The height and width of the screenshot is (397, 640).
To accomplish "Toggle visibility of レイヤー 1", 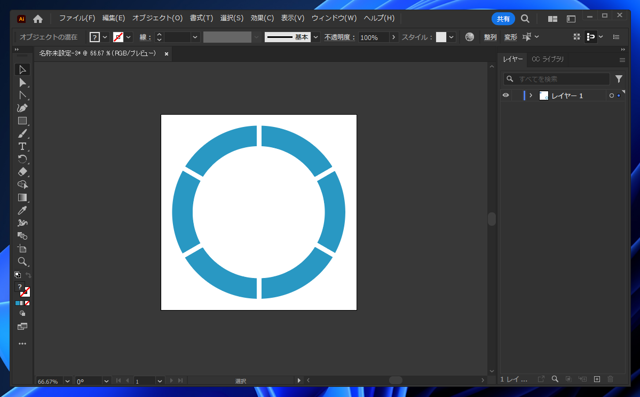I will click(506, 95).
